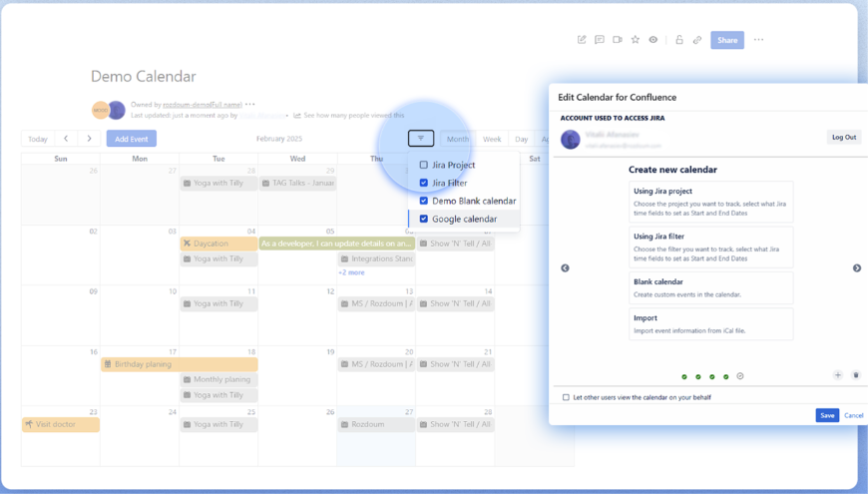This screenshot has width=868, height=494.
Task: Open page restrictions padlock icon
Action: pos(679,40)
